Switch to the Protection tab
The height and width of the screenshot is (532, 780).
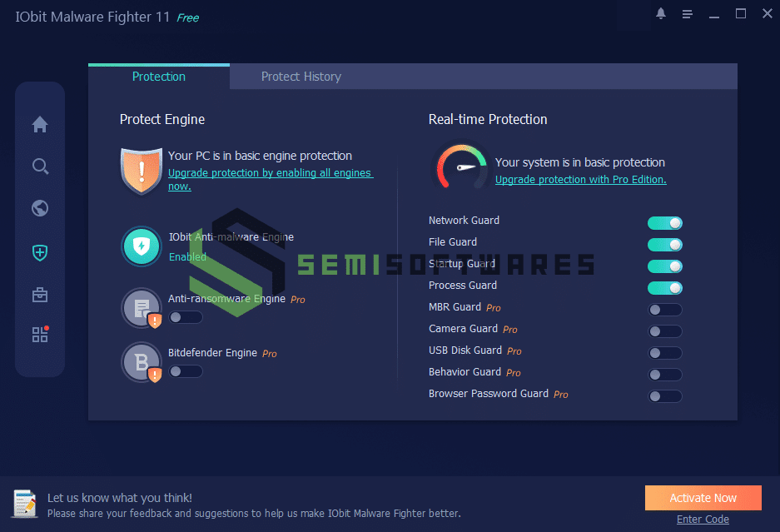159,77
